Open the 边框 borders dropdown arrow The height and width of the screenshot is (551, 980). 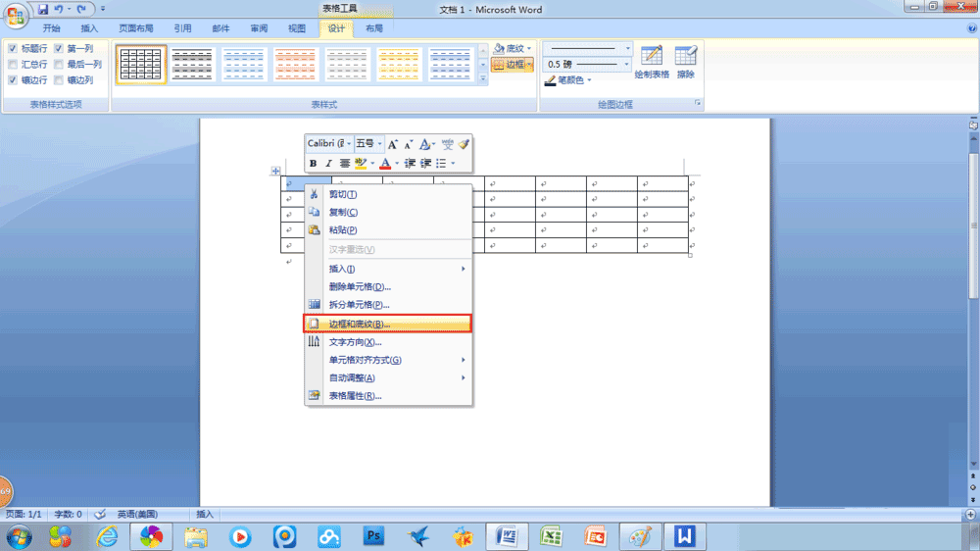tap(529, 65)
